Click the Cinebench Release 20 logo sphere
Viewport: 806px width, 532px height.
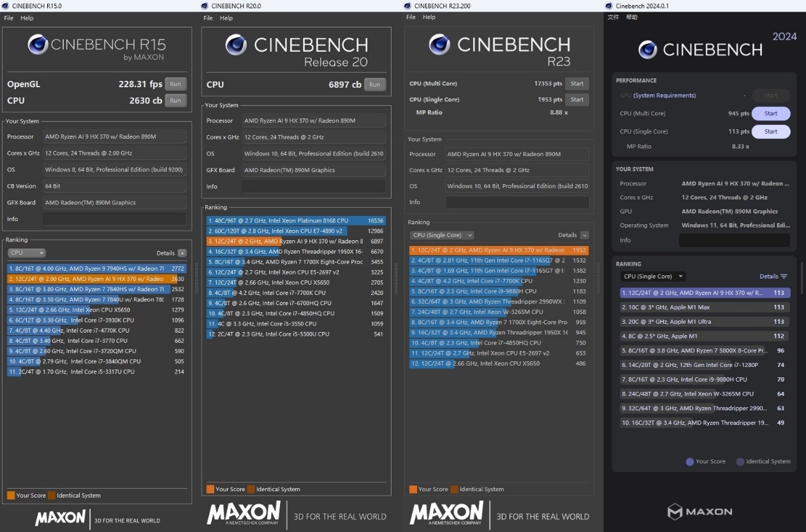(x=236, y=45)
